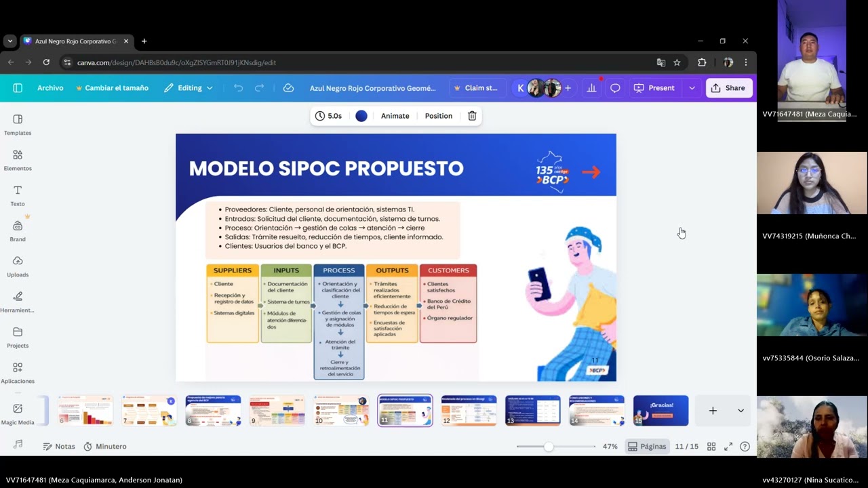Open the Position option
This screenshot has width=868, height=488.
pyautogui.click(x=439, y=116)
